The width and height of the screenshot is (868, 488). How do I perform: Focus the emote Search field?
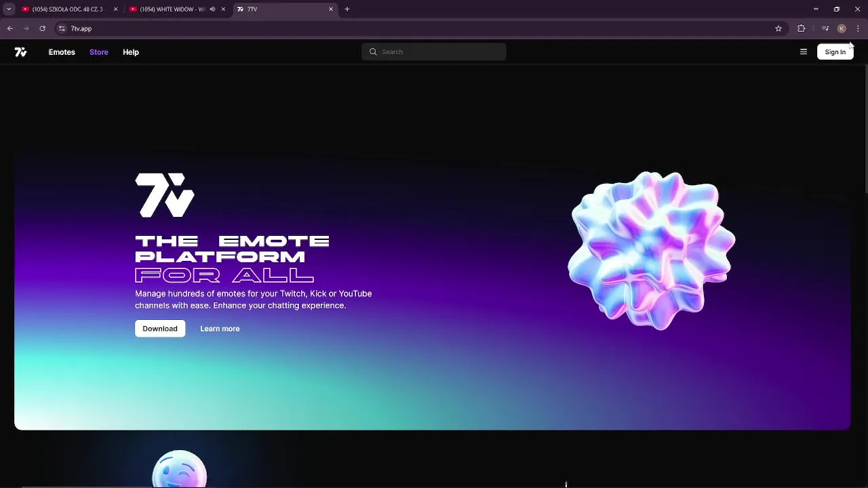coord(434,52)
